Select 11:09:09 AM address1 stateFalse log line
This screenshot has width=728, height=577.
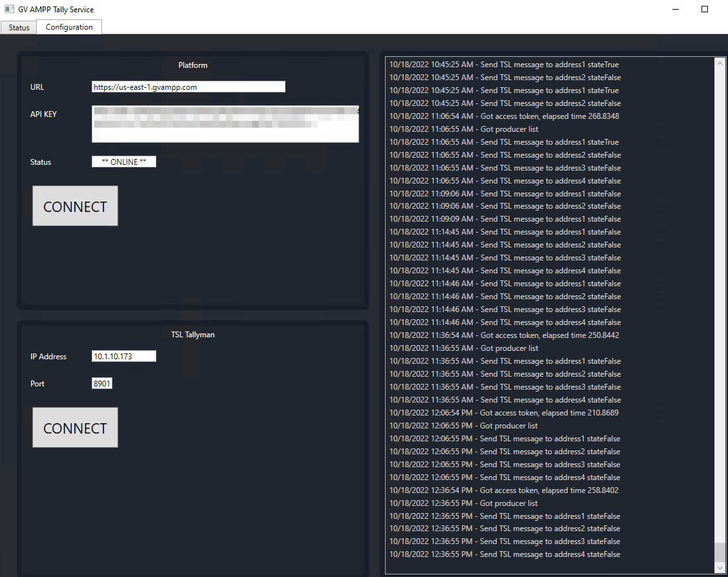click(x=505, y=219)
